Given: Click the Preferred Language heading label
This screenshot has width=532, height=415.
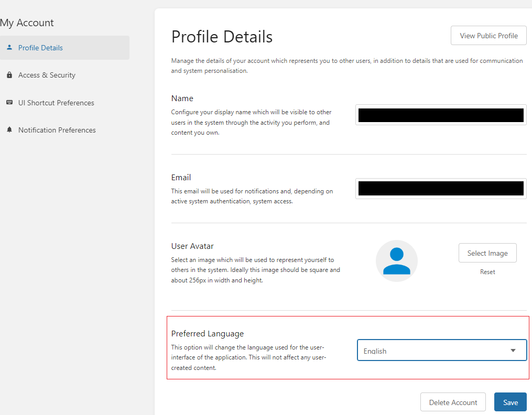Looking at the screenshot, I should coord(207,334).
